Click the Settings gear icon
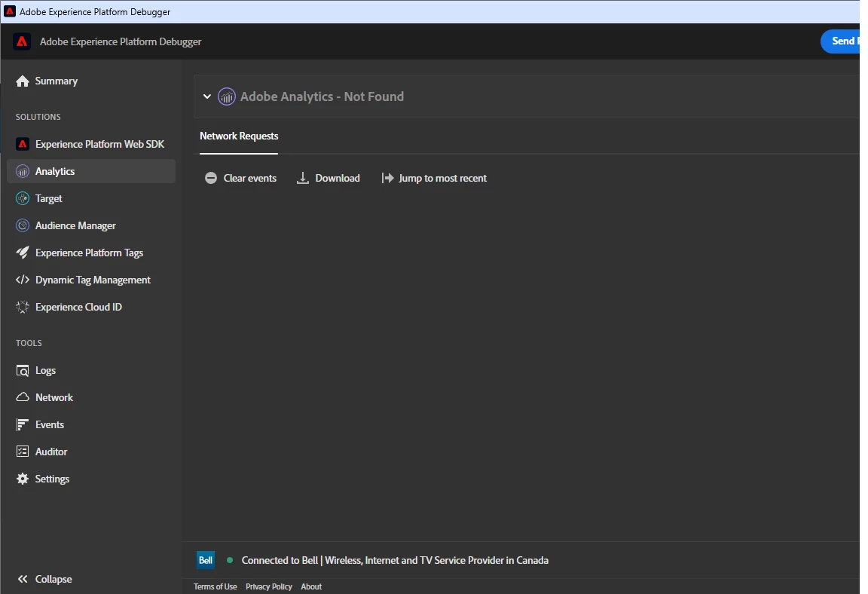The width and height of the screenshot is (868, 594). [22, 479]
